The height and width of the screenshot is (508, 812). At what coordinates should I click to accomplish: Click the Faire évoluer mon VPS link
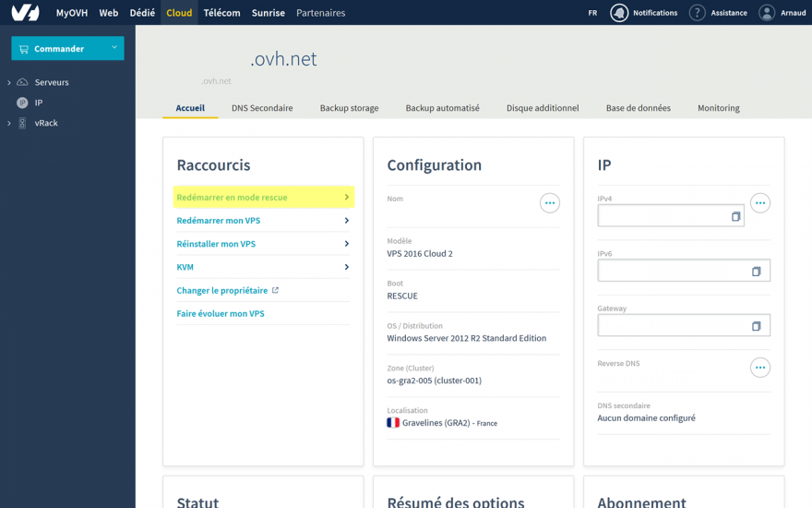(x=221, y=314)
